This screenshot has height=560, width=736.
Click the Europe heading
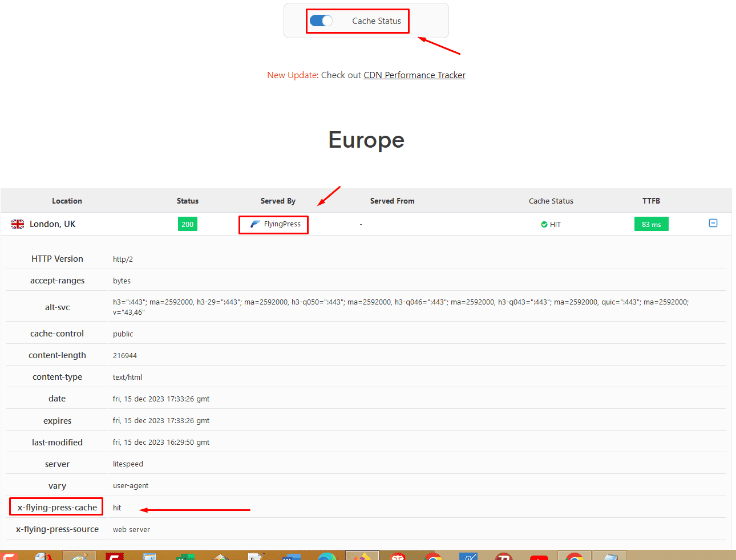366,140
